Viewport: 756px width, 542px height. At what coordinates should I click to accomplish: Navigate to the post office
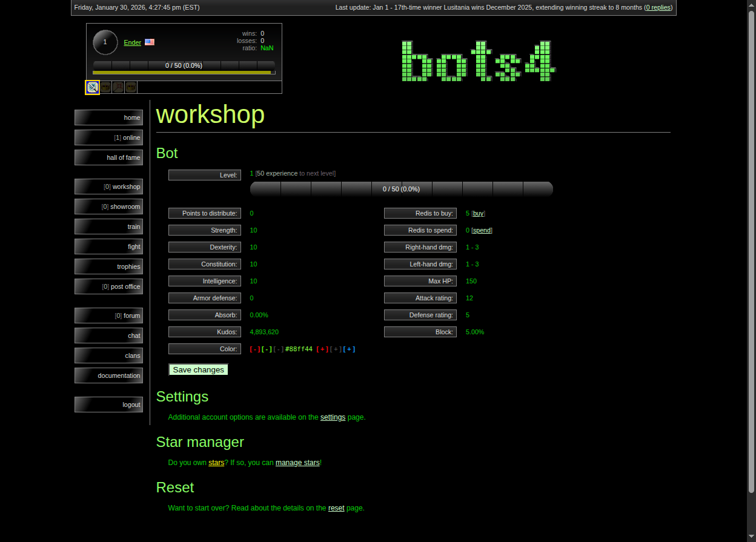click(x=109, y=286)
